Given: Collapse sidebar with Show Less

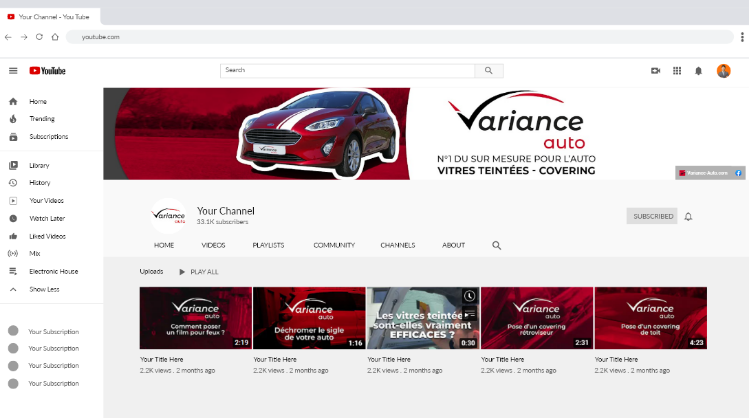Looking at the screenshot, I should point(43,289).
